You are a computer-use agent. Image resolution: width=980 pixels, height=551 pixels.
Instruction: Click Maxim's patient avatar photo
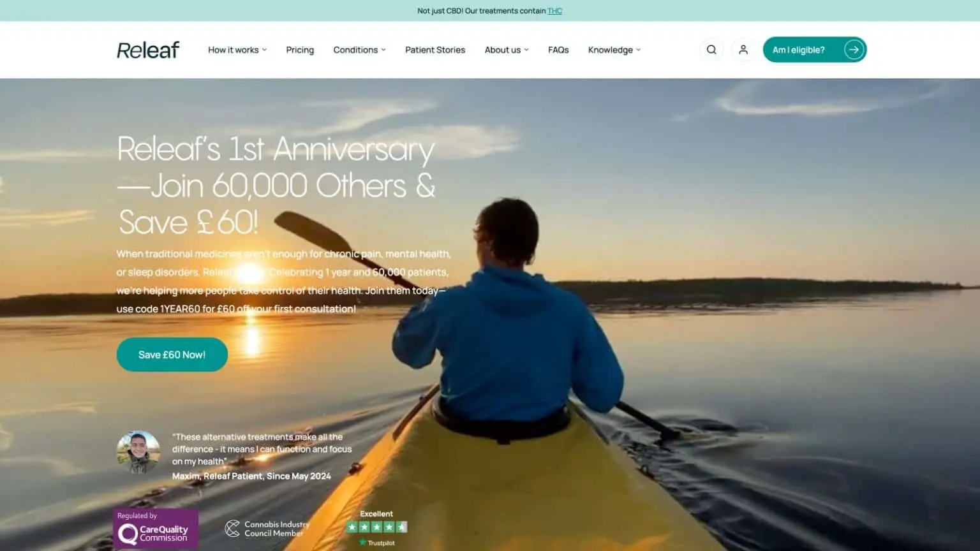[x=138, y=452]
